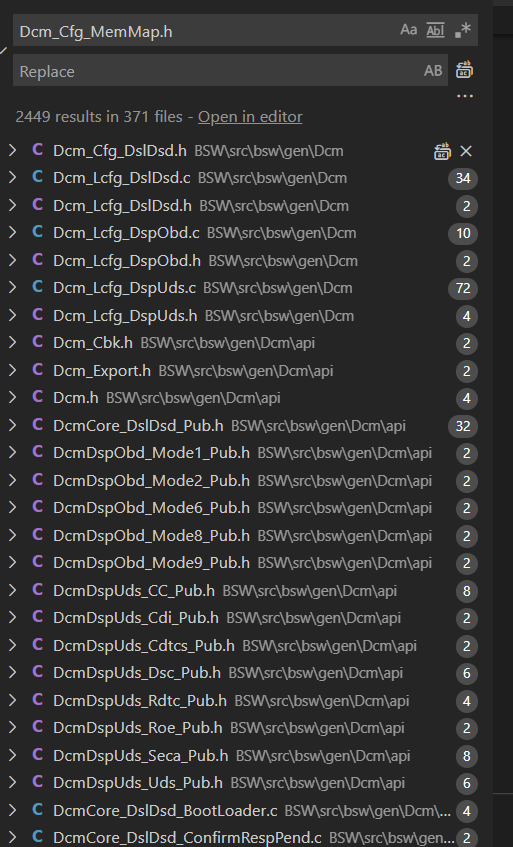Image resolution: width=513 pixels, height=847 pixels.
Task: Expand Dcm_Cbk.h results
Action: coord(13,342)
